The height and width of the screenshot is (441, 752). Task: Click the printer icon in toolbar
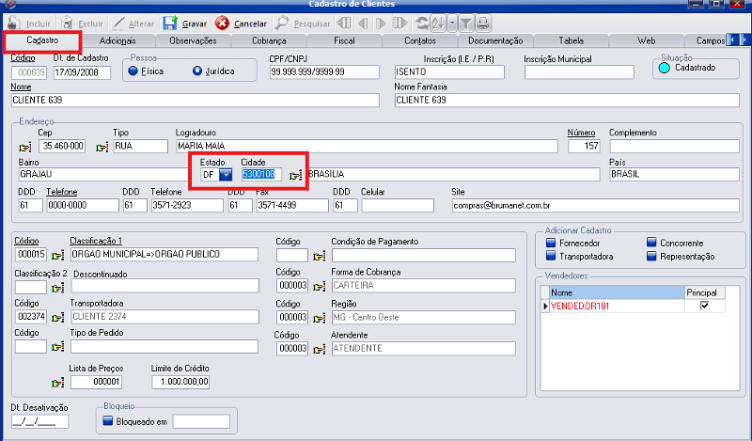coord(483,22)
